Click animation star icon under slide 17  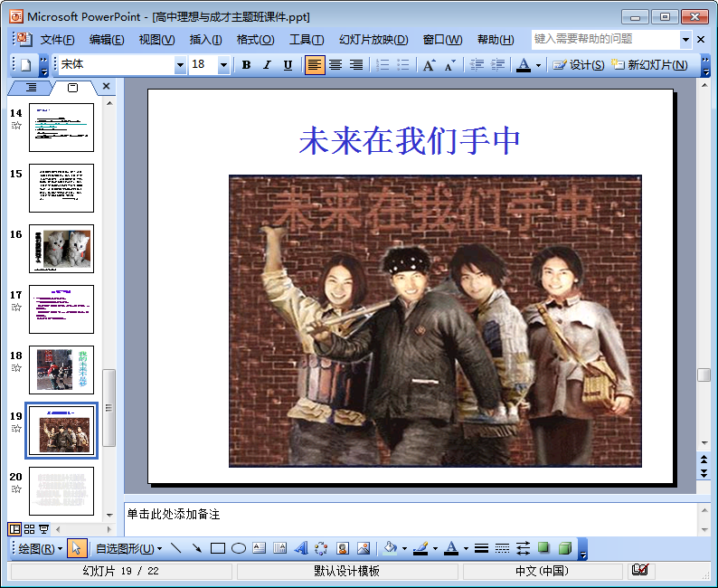[16, 307]
